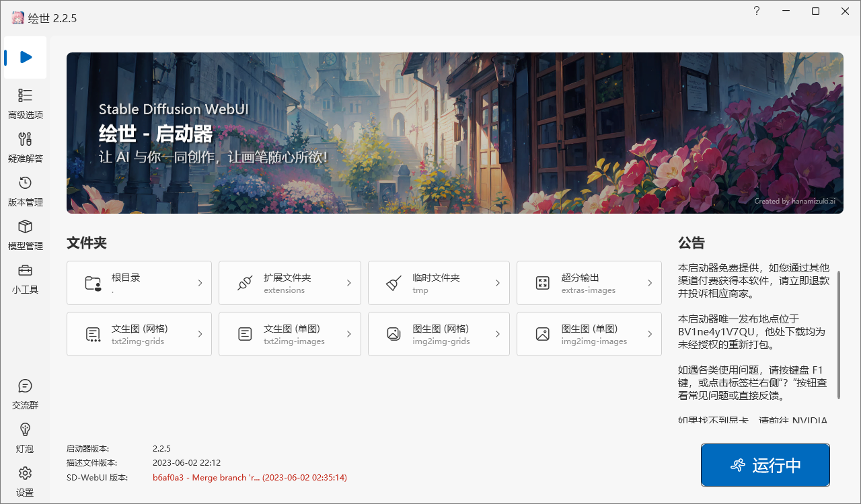Screen dimensions: 861x504
Task: Expand the 图生图 (网格) chevron arrow
Action: coord(498,334)
